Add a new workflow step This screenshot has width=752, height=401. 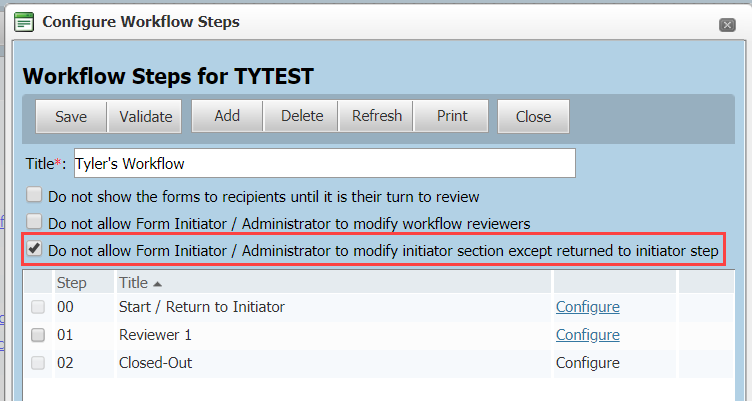[227, 116]
